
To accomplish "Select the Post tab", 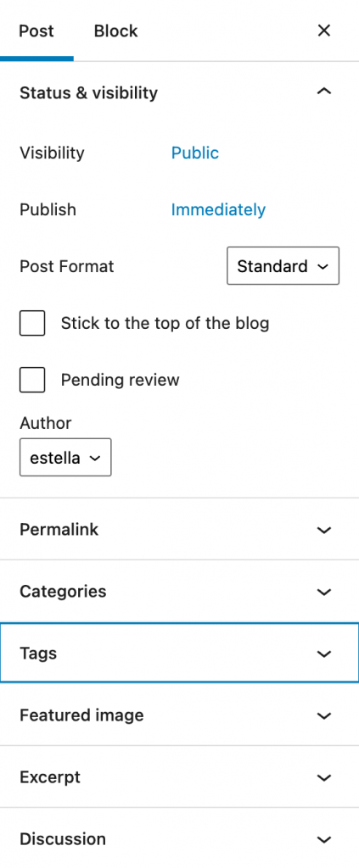I will tap(36, 31).
